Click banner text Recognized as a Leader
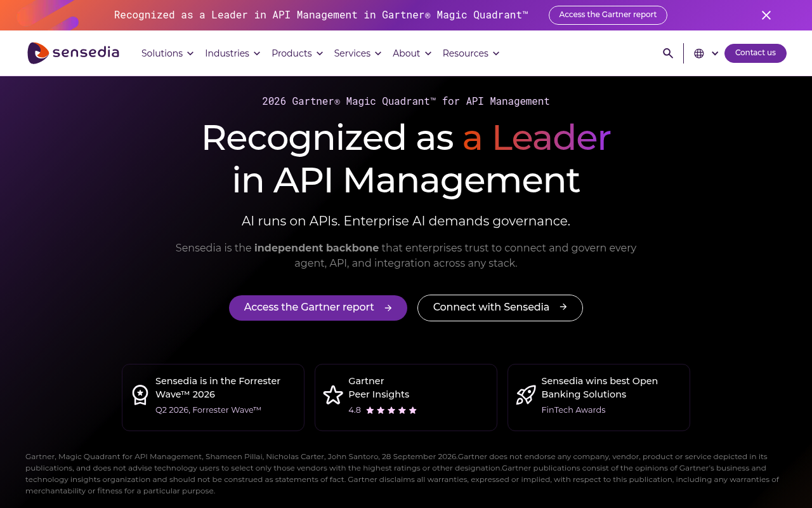Image resolution: width=812 pixels, height=508 pixels. 321,15
